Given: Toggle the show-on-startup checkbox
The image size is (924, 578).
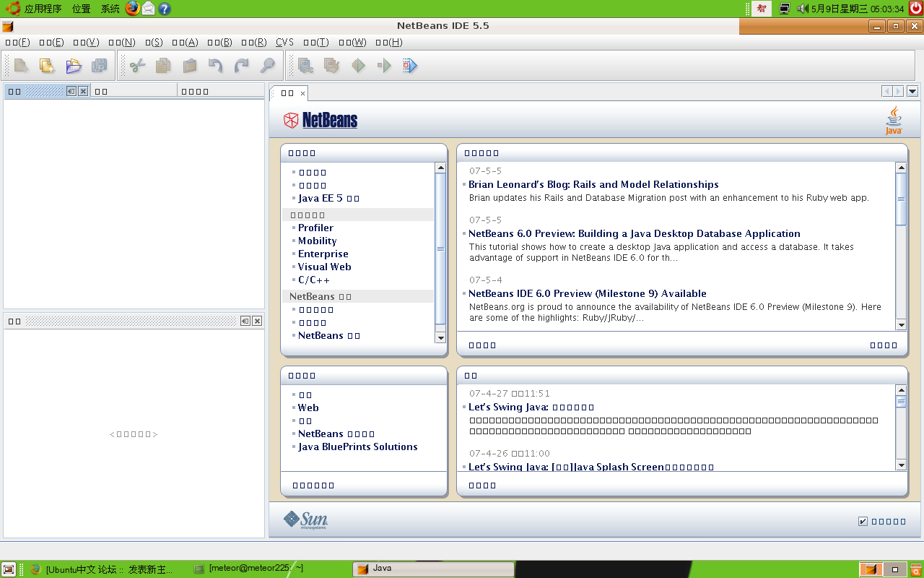Looking at the screenshot, I should 863,522.
